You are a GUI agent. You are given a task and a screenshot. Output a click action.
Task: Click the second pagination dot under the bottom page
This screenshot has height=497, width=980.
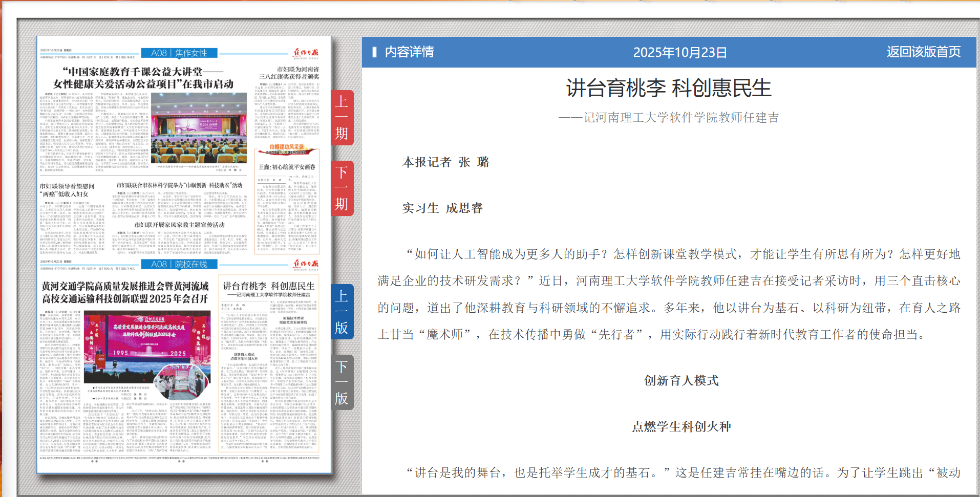[183, 461]
